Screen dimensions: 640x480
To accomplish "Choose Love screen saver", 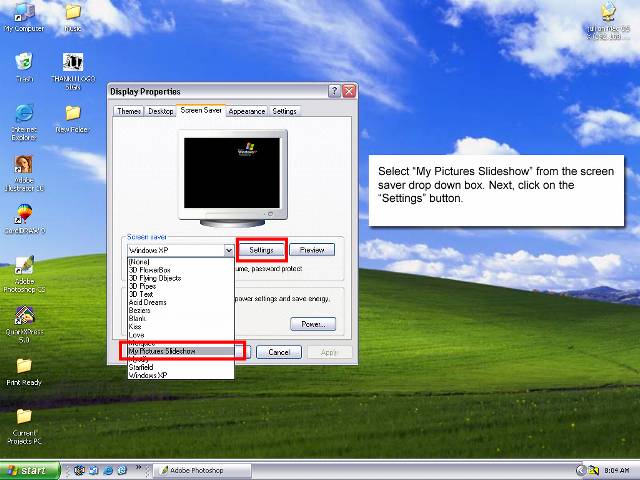I will point(181,335).
